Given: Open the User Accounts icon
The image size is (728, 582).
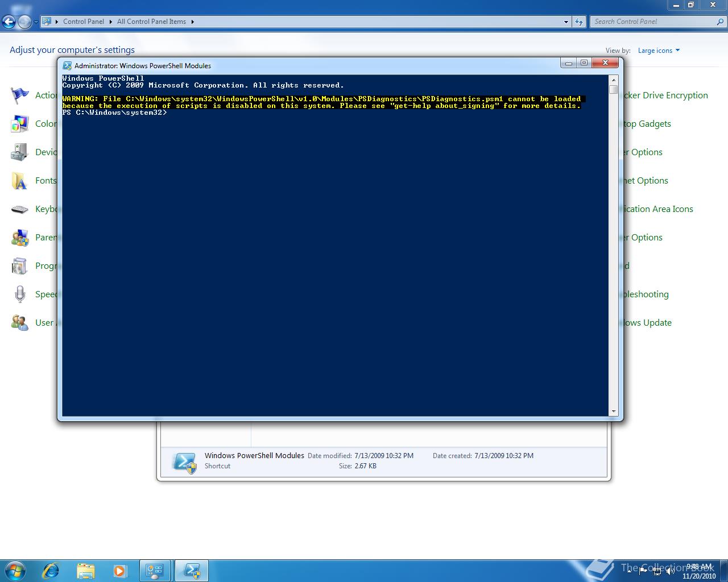Looking at the screenshot, I should pyautogui.click(x=19, y=322).
